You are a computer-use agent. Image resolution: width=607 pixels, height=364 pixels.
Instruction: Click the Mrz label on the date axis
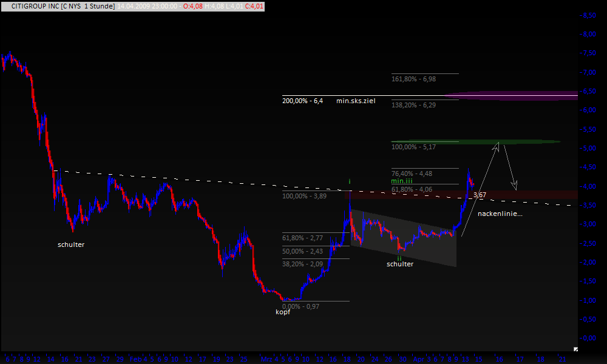click(266, 359)
